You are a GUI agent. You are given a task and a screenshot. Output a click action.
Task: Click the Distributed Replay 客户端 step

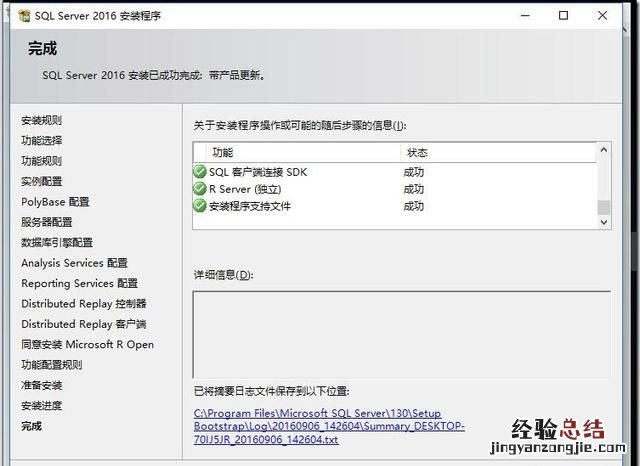(x=84, y=324)
